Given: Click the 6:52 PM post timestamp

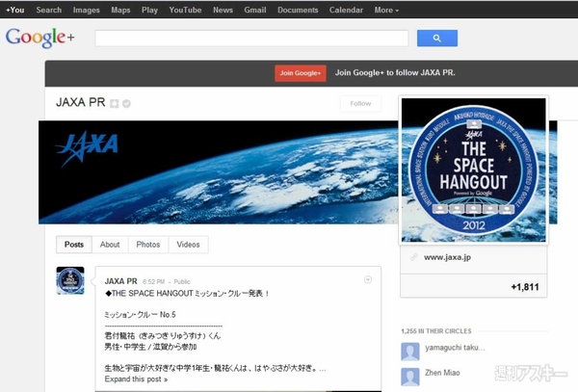Looking at the screenshot, I should (153, 282).
